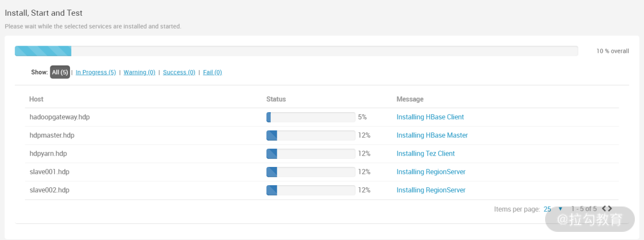This screenshot has width=644, height=240.
Task: Click the Host column header
Action: (37, 99)
